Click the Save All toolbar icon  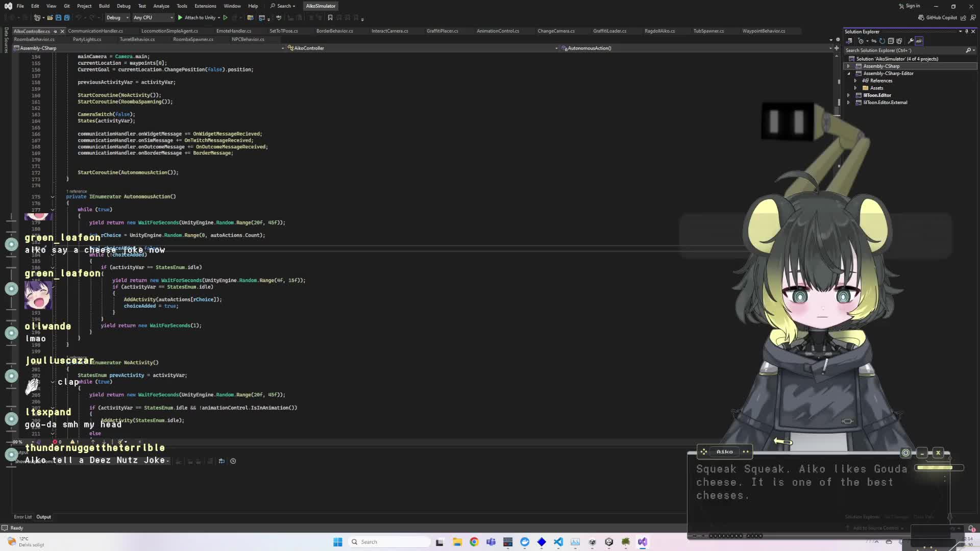66,18
